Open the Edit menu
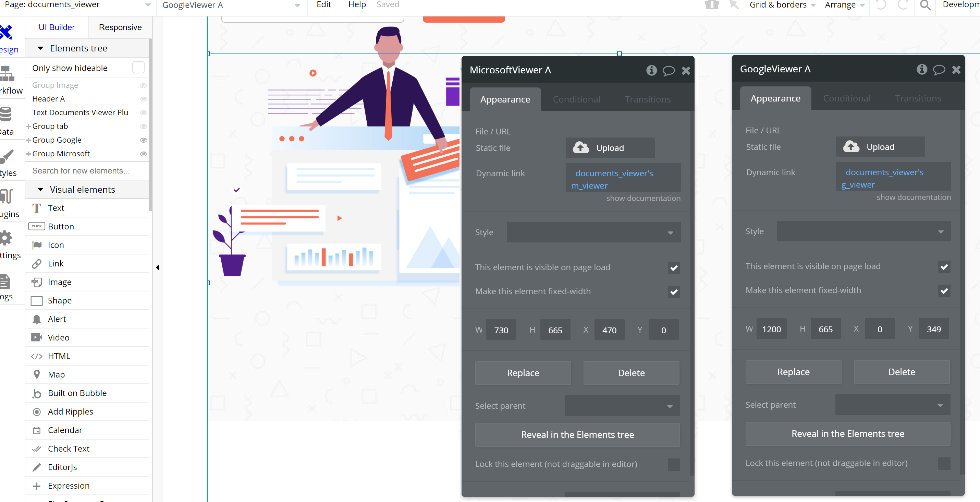 pyautogui.click(x=324, y=4)
